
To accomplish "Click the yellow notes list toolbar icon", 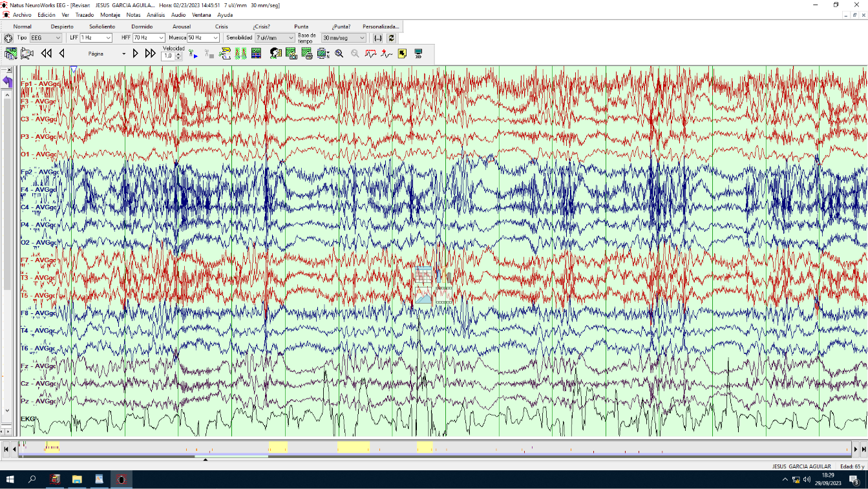I will [x=225, y=54].
